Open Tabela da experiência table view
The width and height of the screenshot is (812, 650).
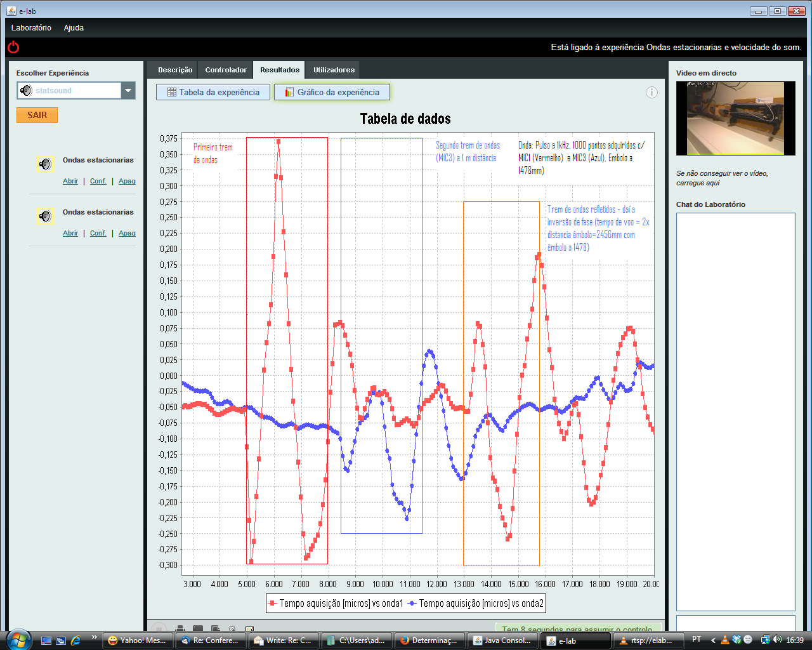tap(213, 92)
